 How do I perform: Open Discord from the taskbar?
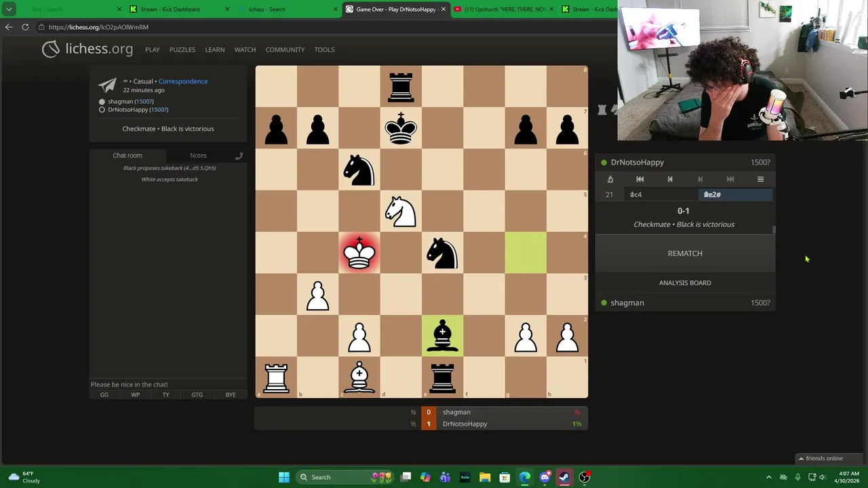click(545, 477)
